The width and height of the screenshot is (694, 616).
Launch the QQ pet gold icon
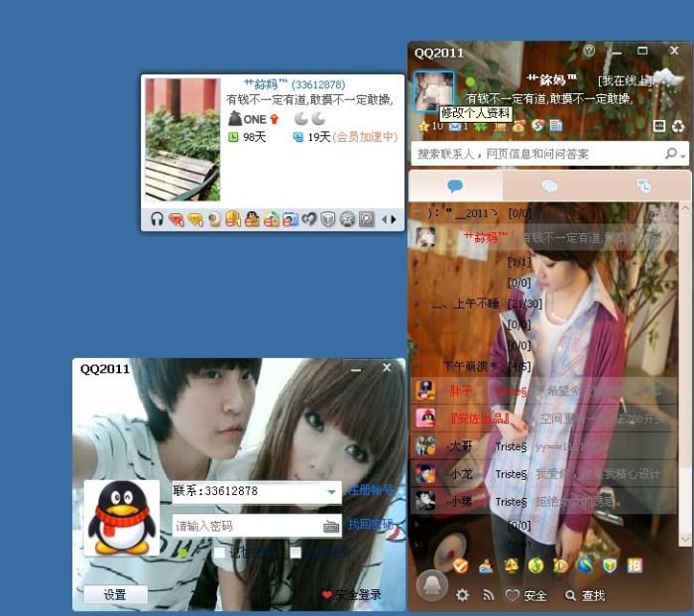click(x=512, y=565)
